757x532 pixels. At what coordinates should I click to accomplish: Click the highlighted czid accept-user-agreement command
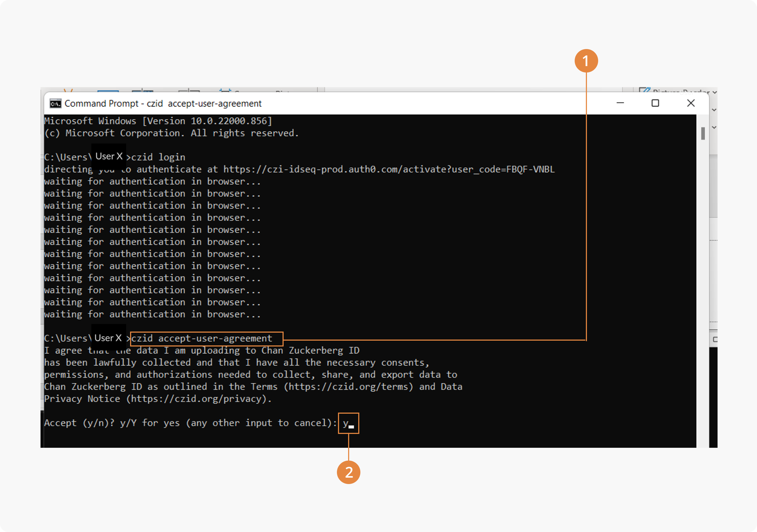pos(202,338)
